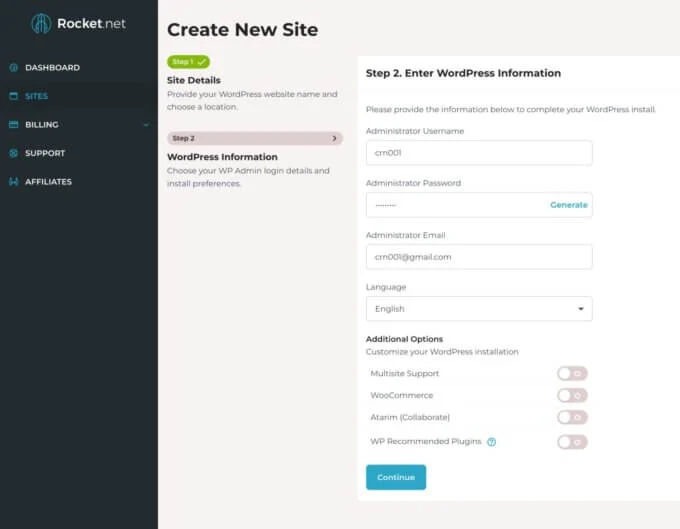Image resolution: width=680 pixels, height=529 pixels.
Task: Enable the Atarim (Collaborate) toggle
Action: pyautogui.click(x=572, y=417)
